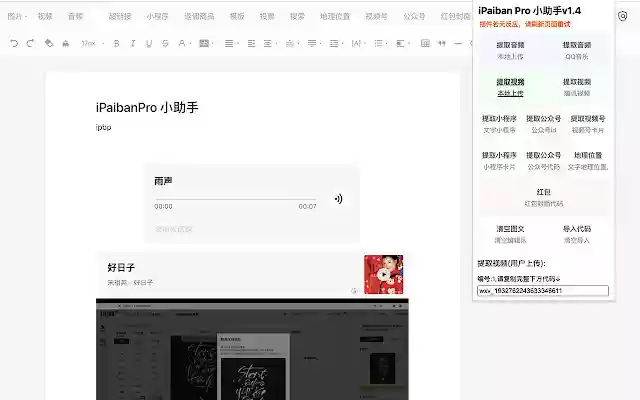Toggle bold formatting
The height and width of the screenshot is (400, 640).
coord(116,43)
